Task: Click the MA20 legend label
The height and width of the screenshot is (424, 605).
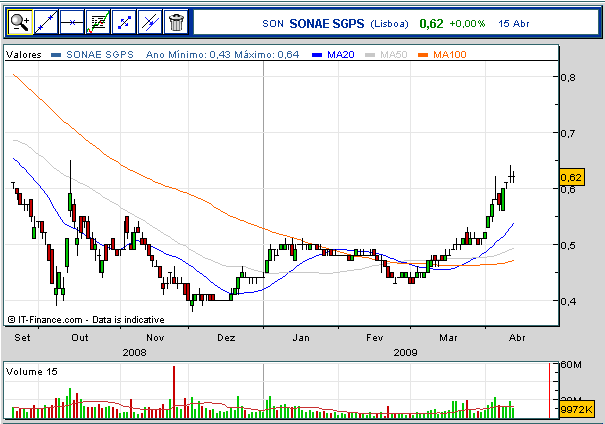Action: click(x=341, y=55)
